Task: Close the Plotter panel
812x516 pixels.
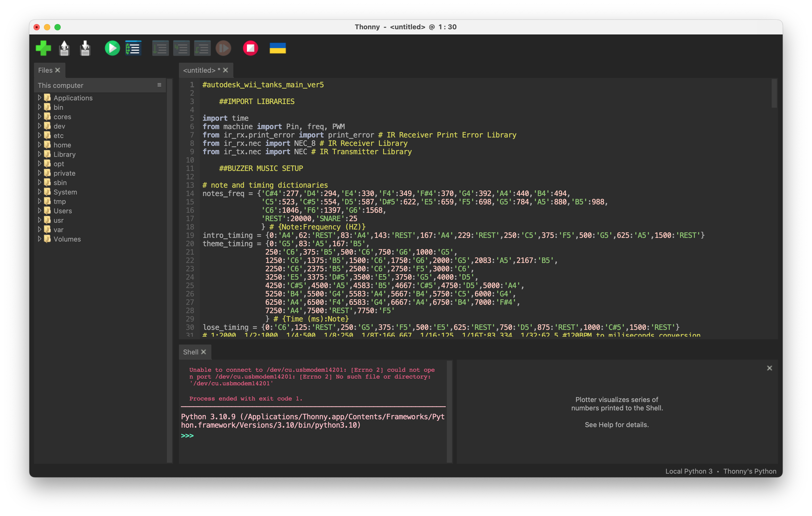Action: click(x=769, y=368)
